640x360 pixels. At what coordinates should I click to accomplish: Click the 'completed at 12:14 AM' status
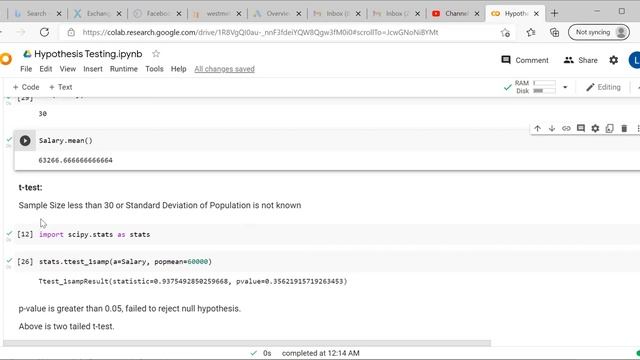(x=320, y=353)
